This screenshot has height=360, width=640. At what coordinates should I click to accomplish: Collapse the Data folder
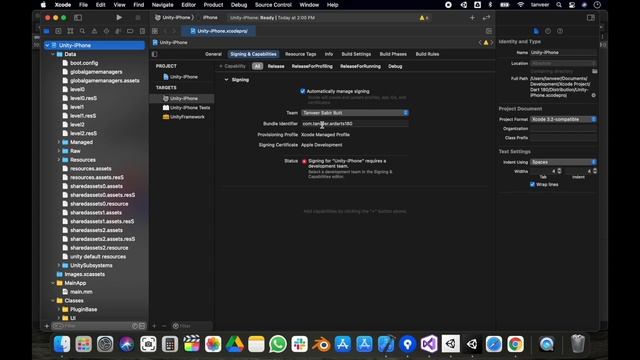[x=53, y=54]
